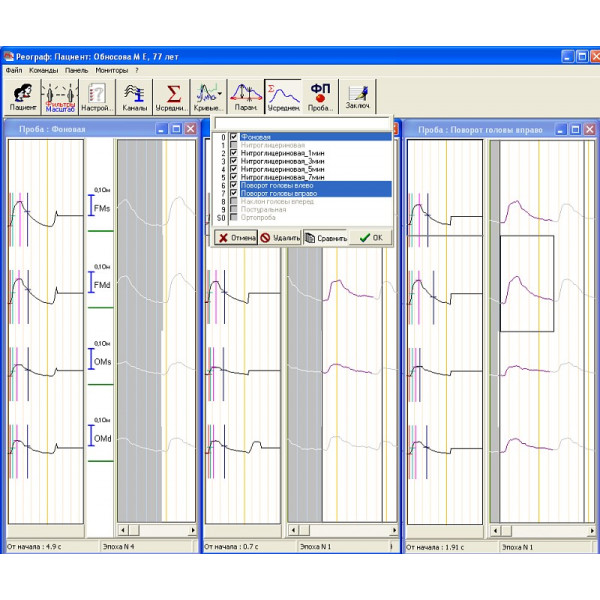Toggle checkbox for Поворот головы влево

tap(233, 185)
